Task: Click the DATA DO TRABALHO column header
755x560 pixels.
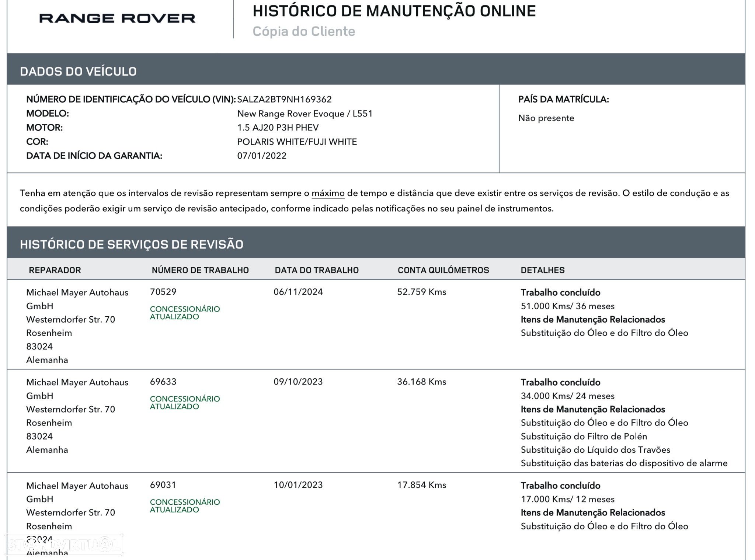Action: tap(317, 270)
